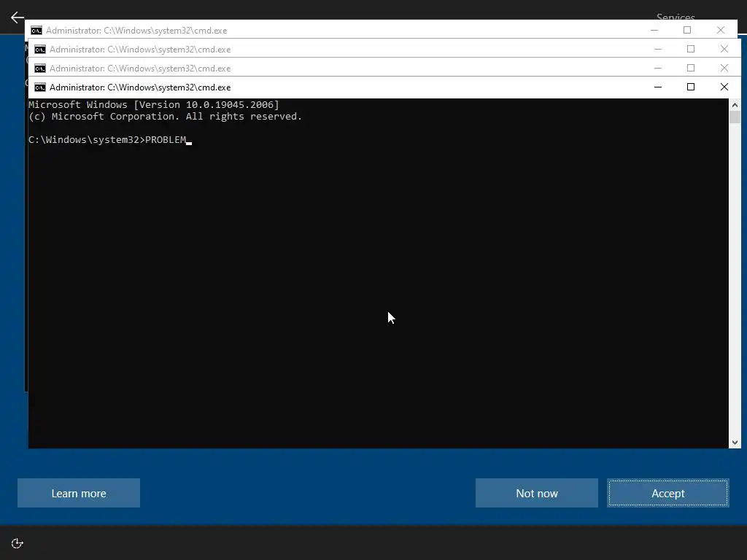Screen dimensions: 747x560
Task: Click '(c) Microsoft Corporation. All rights reserved.' line
Action: (x=166, y=116)
